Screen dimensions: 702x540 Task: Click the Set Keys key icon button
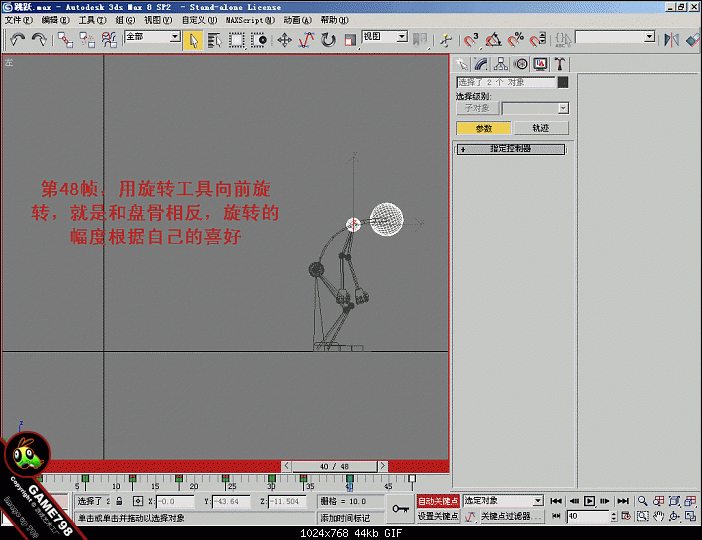400,509
